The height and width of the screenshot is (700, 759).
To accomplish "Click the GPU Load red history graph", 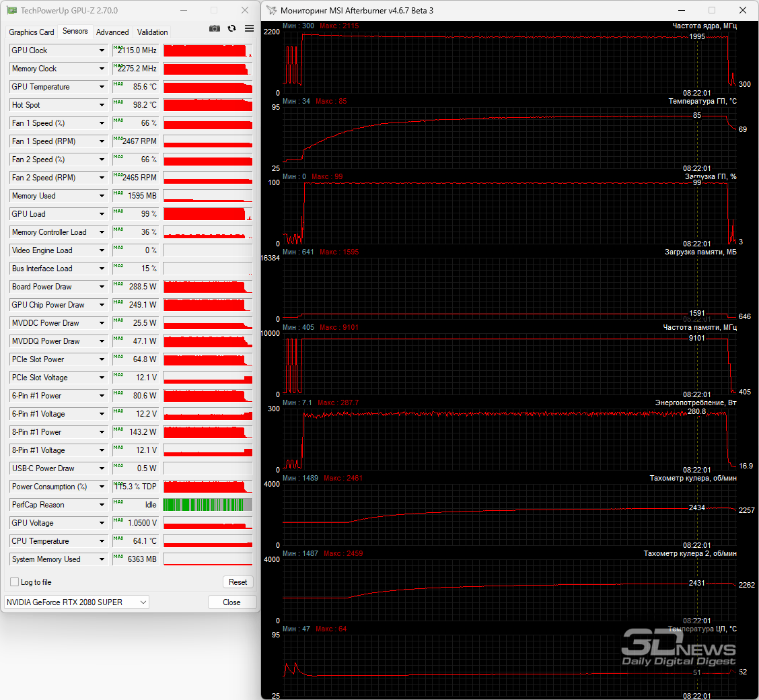I will tap(208, 214).
